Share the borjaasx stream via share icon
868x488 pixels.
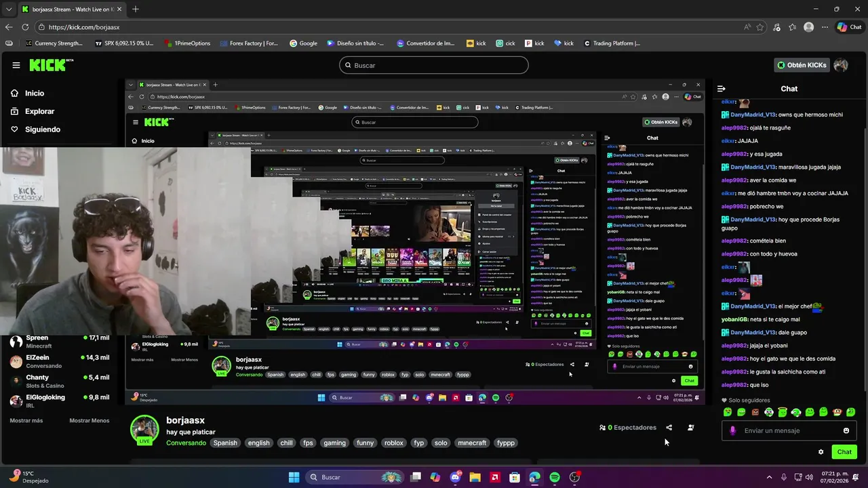(669, 428)
